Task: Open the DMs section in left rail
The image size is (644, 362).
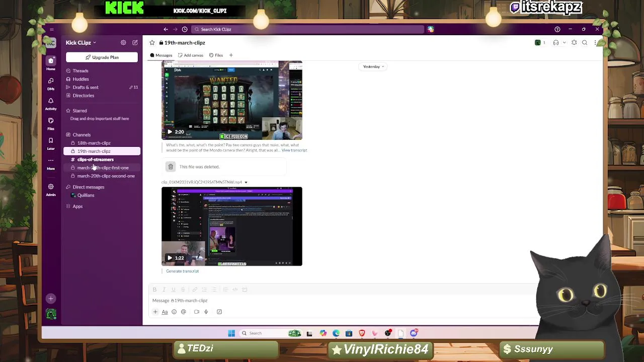Action: pos(51,84)
